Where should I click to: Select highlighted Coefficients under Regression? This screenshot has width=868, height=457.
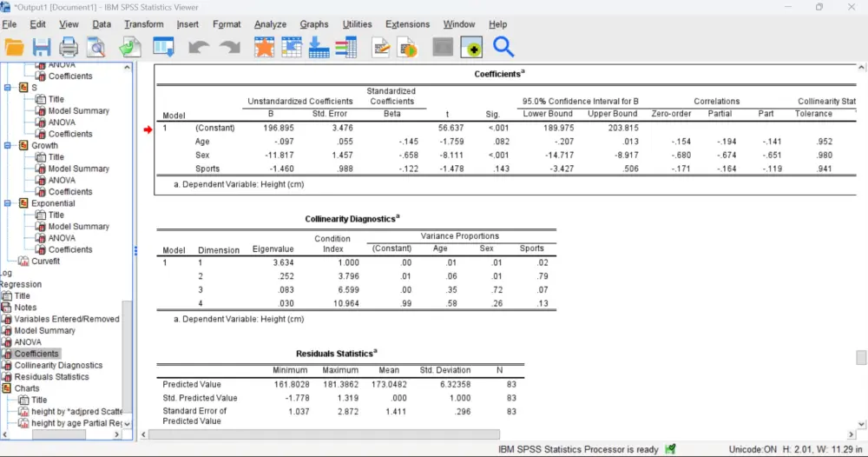coord(36,354)
